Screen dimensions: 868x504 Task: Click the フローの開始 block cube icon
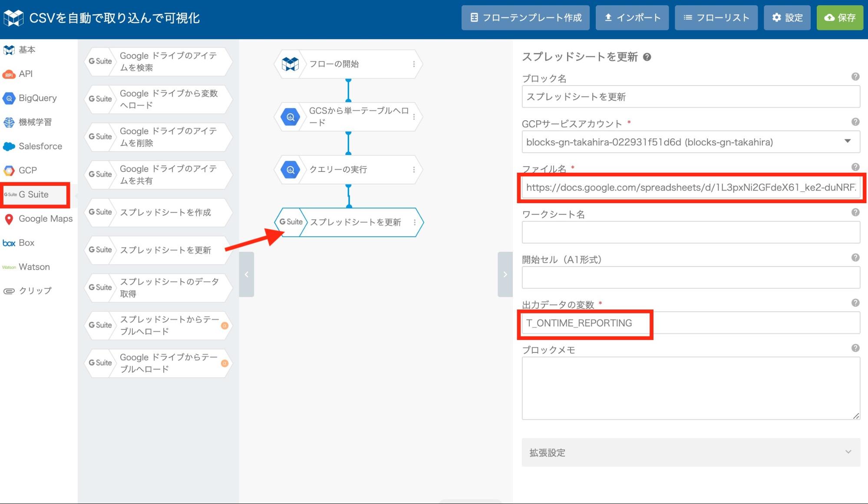[x=290, y=64]
